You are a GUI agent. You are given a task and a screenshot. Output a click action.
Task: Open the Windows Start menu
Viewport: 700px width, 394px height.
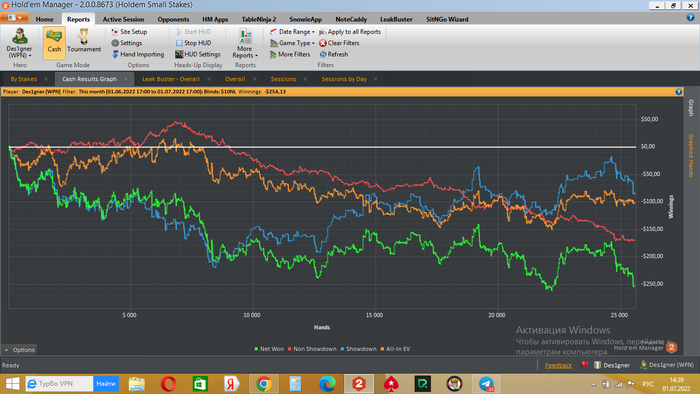pos(12,384)
